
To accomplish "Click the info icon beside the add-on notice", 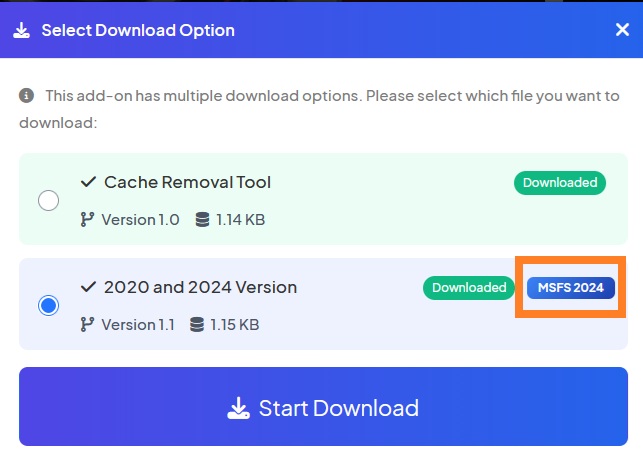I will coord(26,96).
